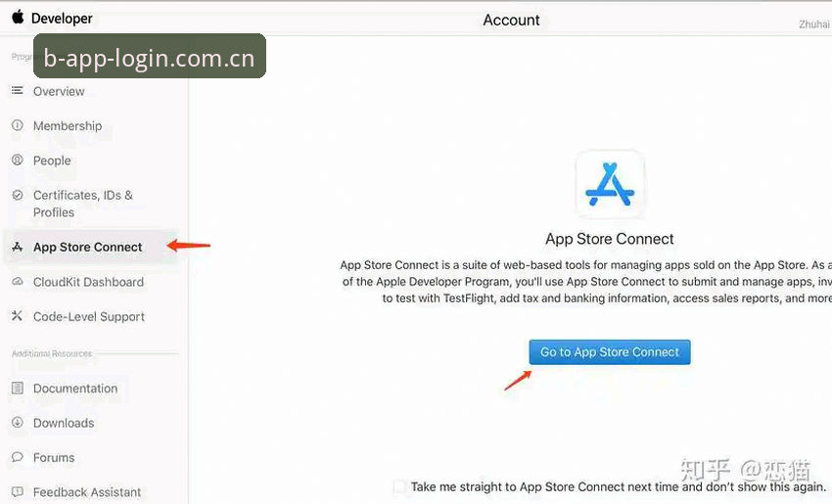Screen dimensions: 832x504
Task: Enable the Take me straight checkbox
Action: pos(399,486)
